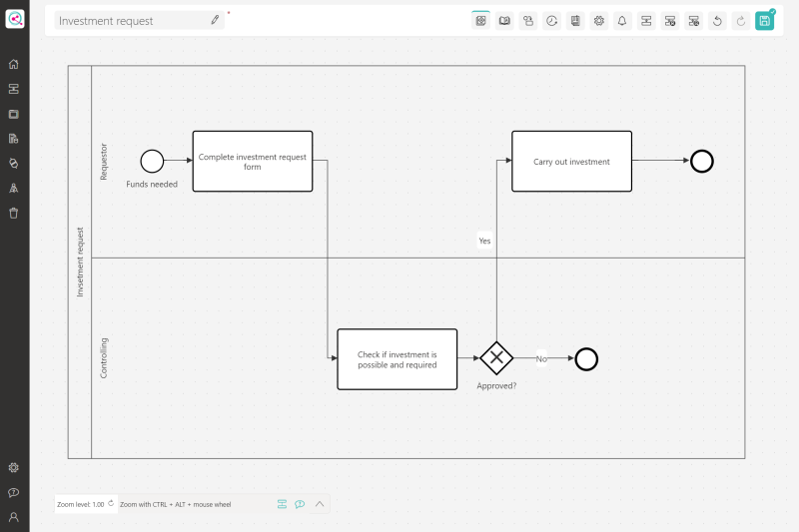Open the window-shaped sidebar icon
The height and width of the screenshot is (532, 799).
(14, 114)
